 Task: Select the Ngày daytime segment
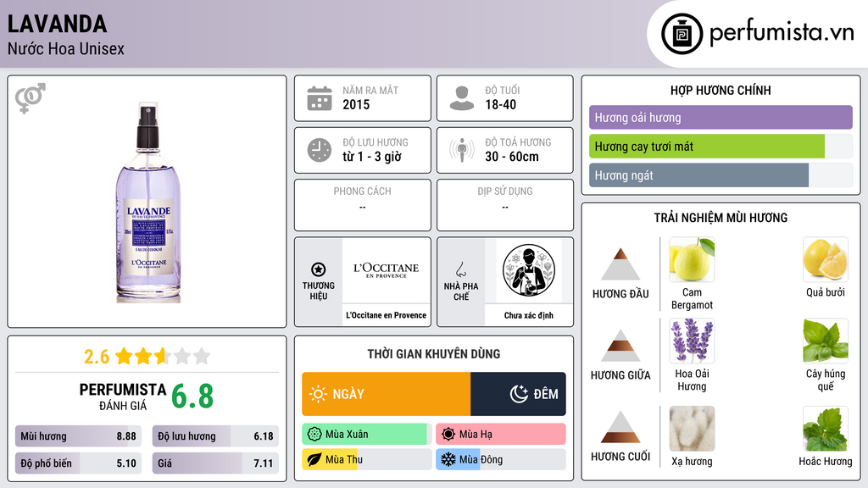pyautogui.click(x=387, y=394)
